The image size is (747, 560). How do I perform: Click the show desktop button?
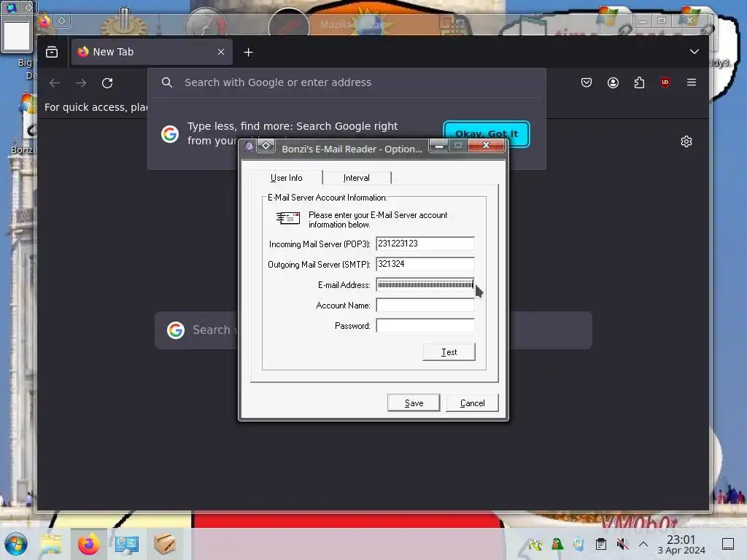728,544
